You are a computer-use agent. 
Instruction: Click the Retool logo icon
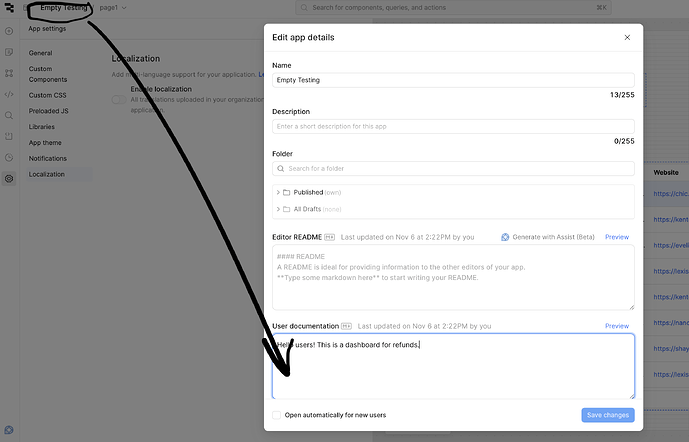pos(9,8)
